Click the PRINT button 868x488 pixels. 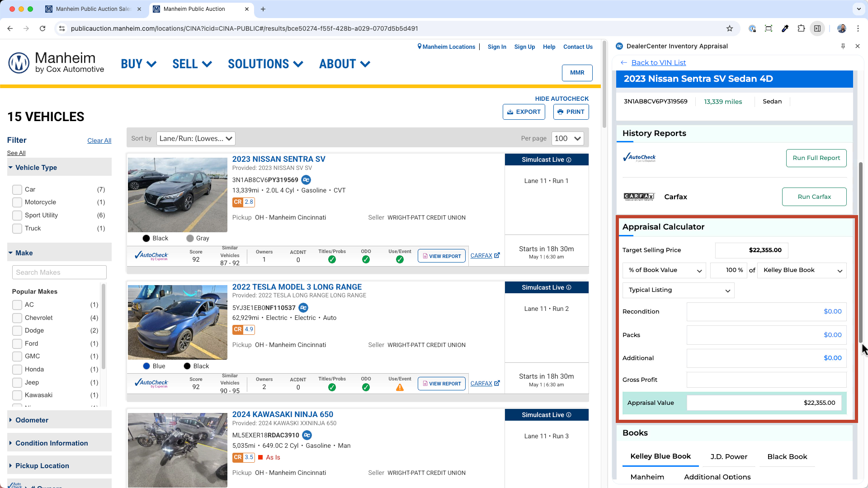571,112
